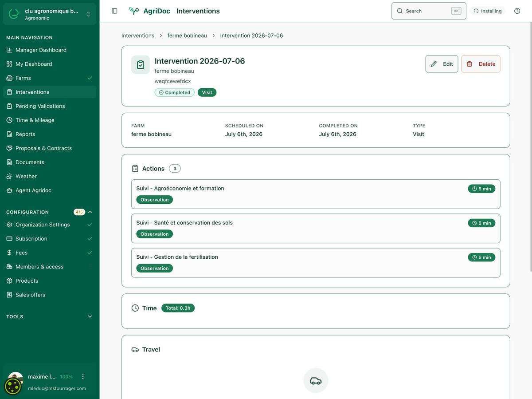Screen dimensions: 532x399
Task: Expand the Tools section
Action: point(50,317)
